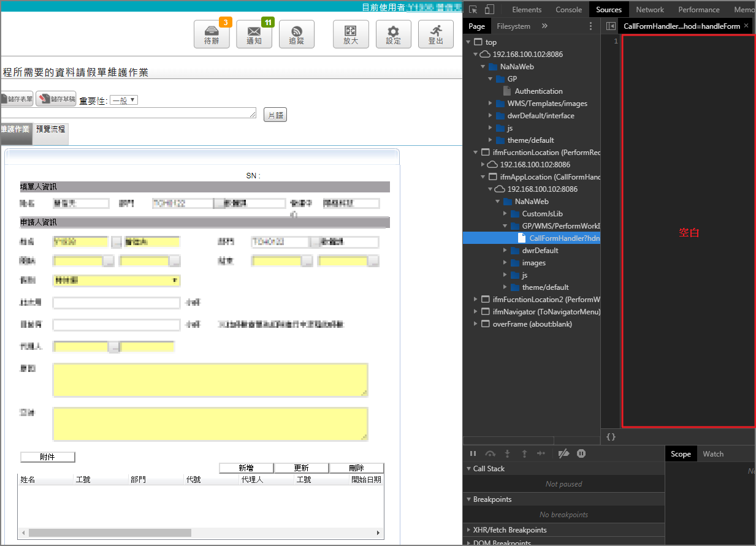Activate the DevTools inspect element picker
Viewport: 756px width, 546px height.
pyautogui.click(x=473, y=9)
